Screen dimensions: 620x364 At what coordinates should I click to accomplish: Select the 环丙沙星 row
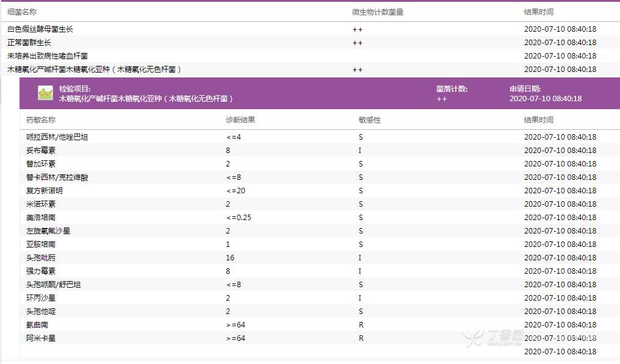point(41,298)
